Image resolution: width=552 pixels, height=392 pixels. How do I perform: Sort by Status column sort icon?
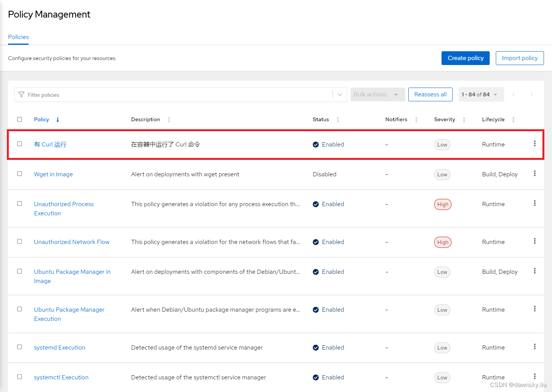coord(338,120)
